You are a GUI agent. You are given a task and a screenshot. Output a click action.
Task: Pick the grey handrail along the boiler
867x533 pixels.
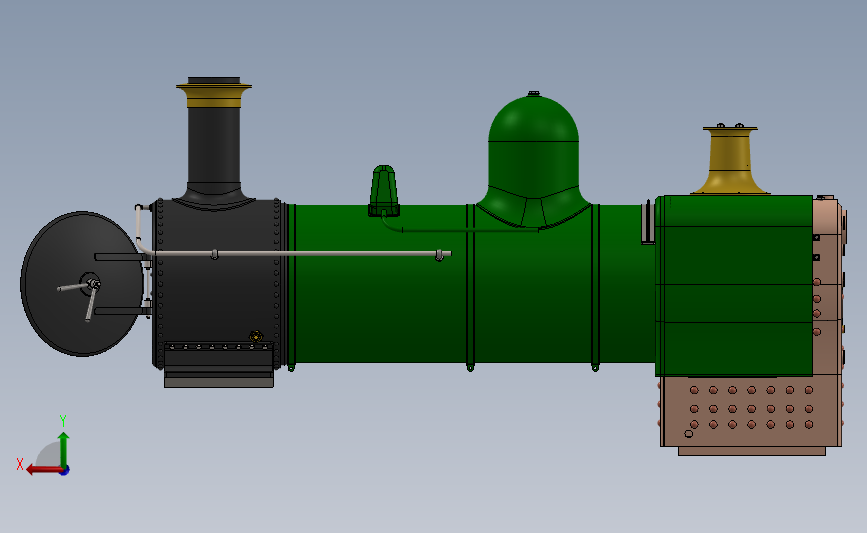coord(301,253)
